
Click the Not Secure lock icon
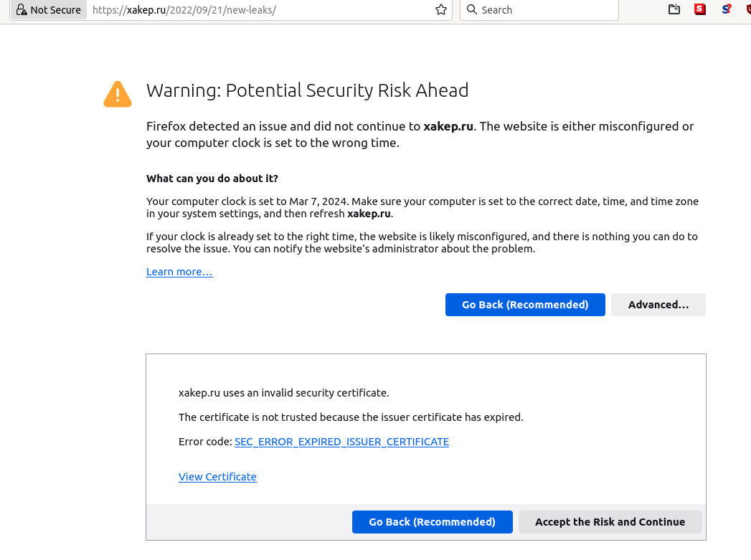point(22,10)
